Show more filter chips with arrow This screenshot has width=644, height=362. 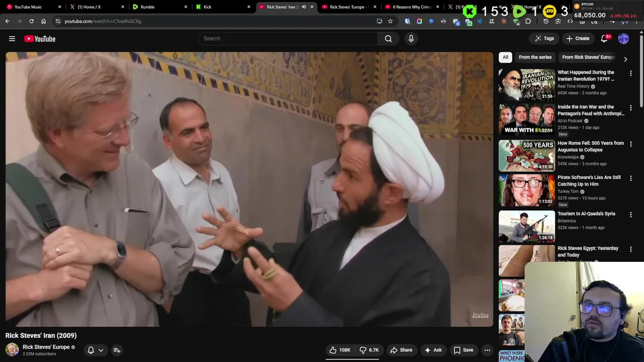[x=625, y=59]
